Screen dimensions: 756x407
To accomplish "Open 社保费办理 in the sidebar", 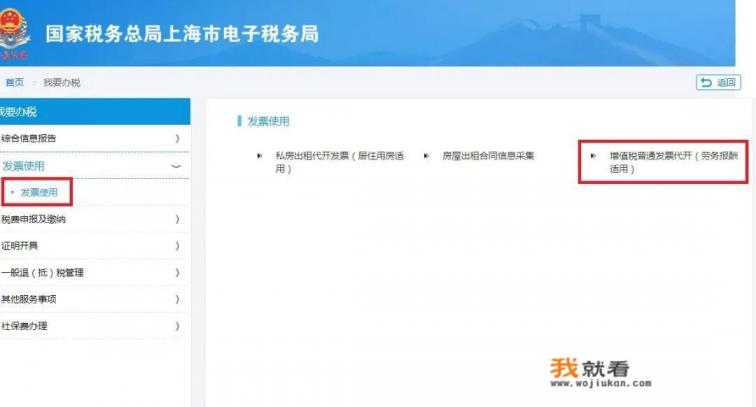I will [x=24, y=326].
